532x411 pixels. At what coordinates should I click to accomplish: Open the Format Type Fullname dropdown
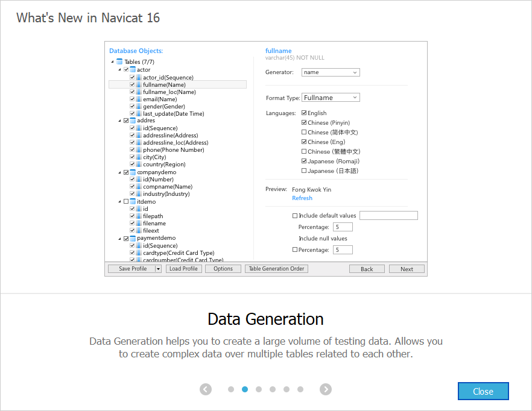(x=331, y=98)
